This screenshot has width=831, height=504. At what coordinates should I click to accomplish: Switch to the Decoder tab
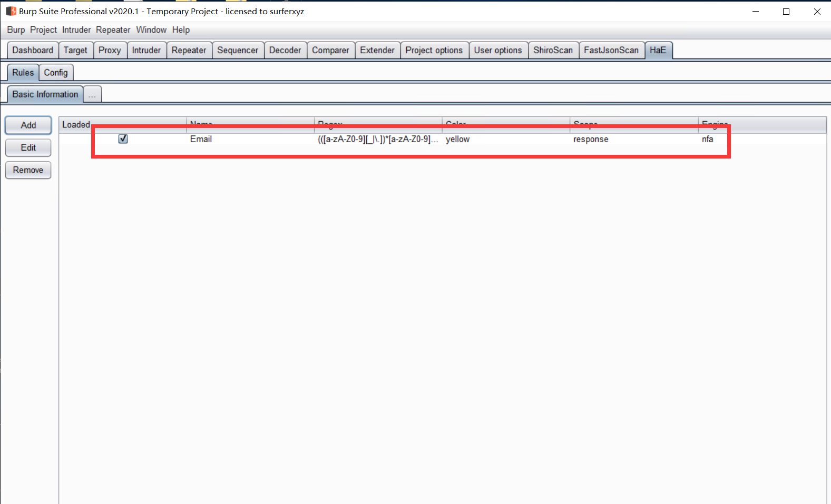(x=285, y=50)
